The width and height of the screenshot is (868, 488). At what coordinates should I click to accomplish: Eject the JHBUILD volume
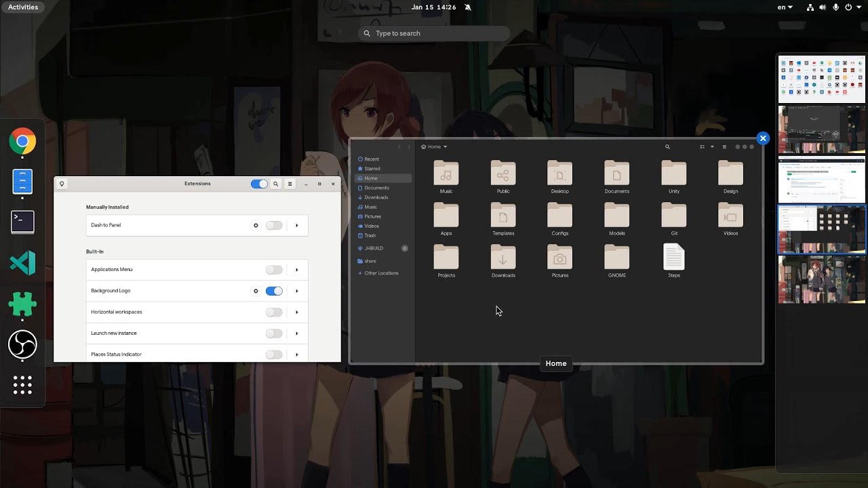[x=405, y=248]
